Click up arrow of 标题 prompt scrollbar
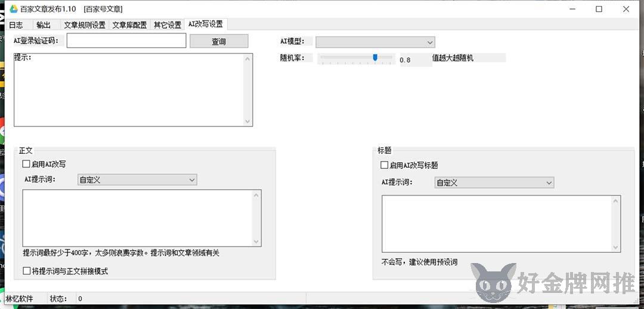This screenshot has height=309, width=644. 615,200
